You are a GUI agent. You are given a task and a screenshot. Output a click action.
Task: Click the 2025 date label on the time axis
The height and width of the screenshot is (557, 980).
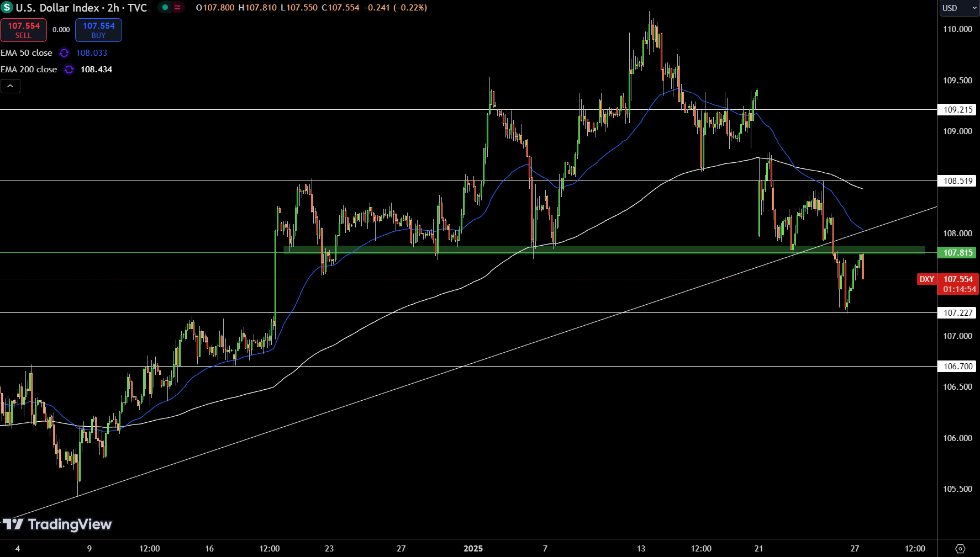(473, 549)
